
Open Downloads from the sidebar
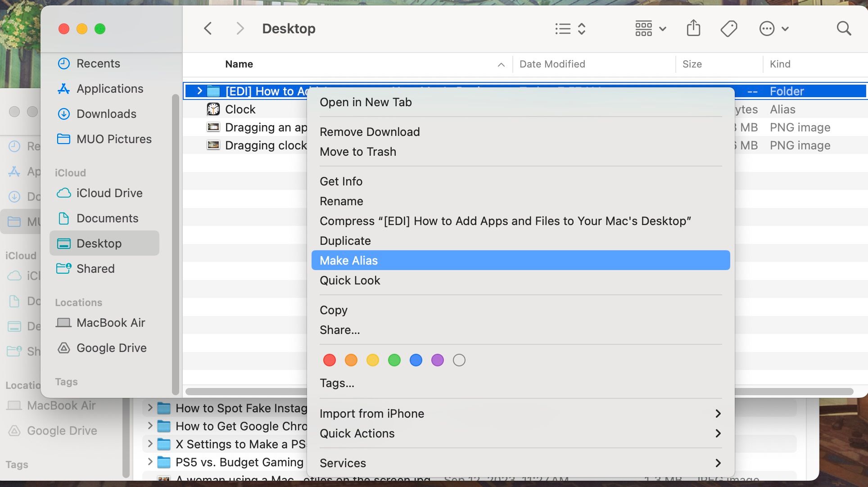click(x=106, y=114)
